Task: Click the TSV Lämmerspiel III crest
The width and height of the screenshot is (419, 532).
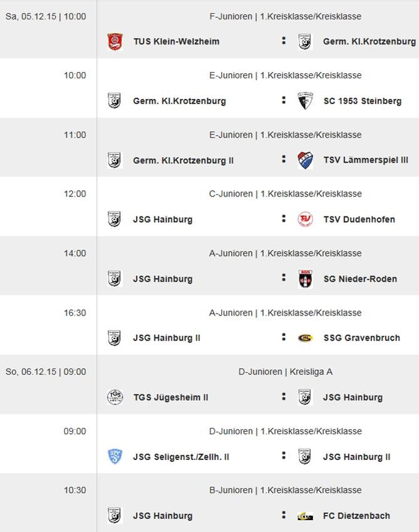Action: [305, 160]
